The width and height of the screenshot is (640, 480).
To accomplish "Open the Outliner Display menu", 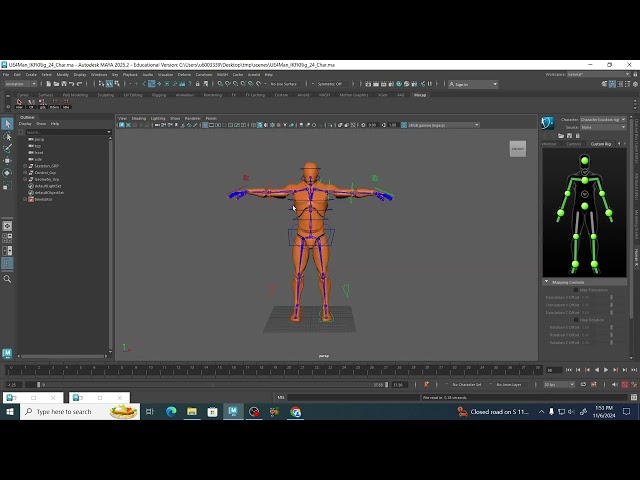I will click(25, 124).
